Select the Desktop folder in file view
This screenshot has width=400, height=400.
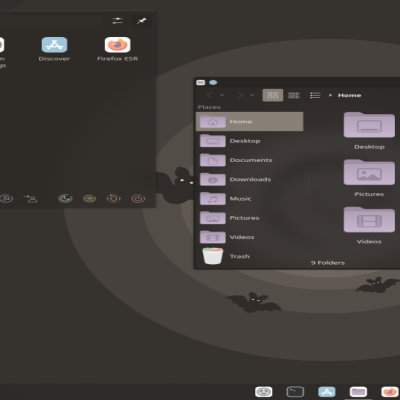pos(369,131)
